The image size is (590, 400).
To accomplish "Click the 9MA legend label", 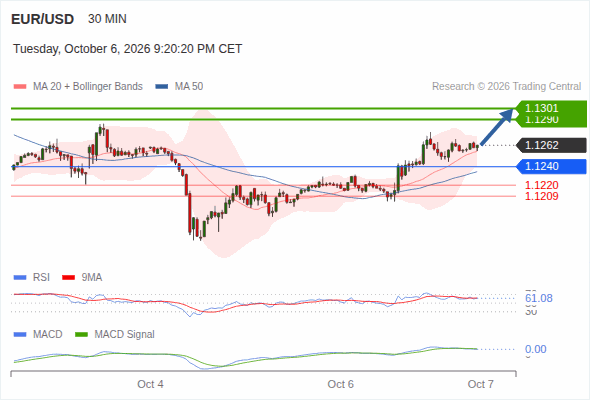I will [92, 278].
